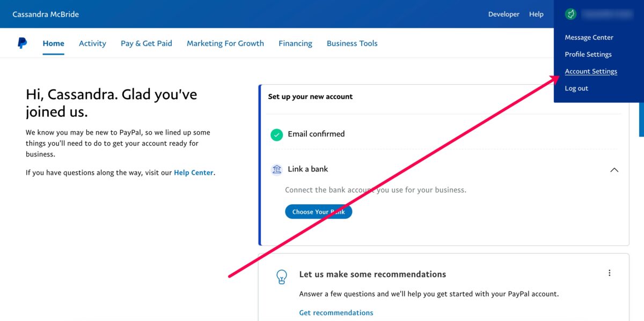Open the Pay & Get Paid menu

click(147, 43)
